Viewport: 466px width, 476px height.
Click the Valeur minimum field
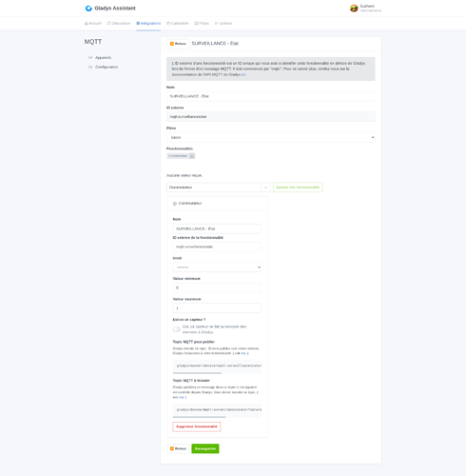coord(217,288)
